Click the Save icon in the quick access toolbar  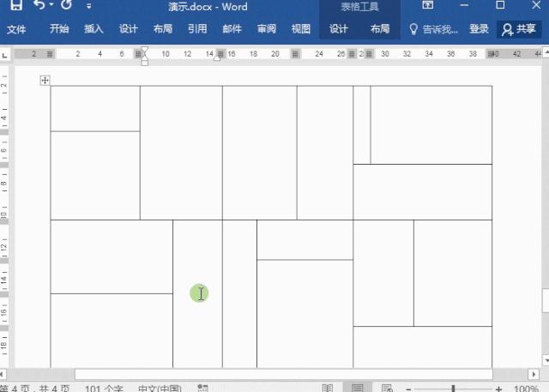16,5
